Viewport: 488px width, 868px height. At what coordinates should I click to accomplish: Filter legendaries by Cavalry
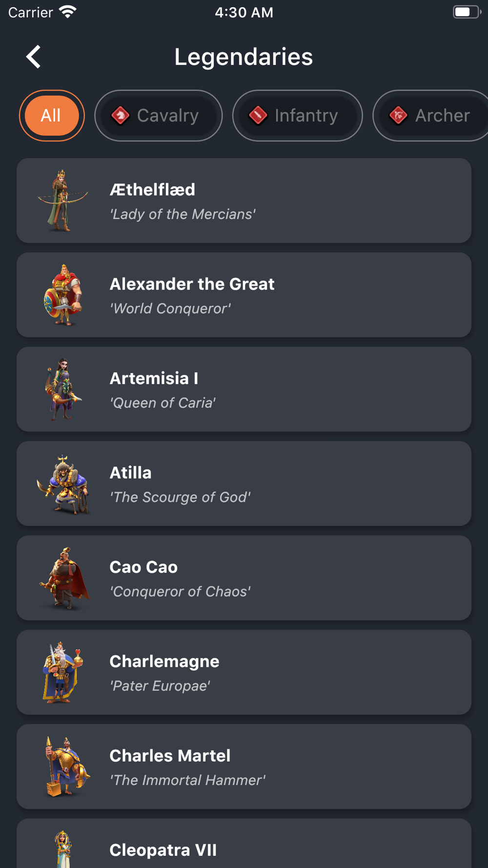point(159,116)
